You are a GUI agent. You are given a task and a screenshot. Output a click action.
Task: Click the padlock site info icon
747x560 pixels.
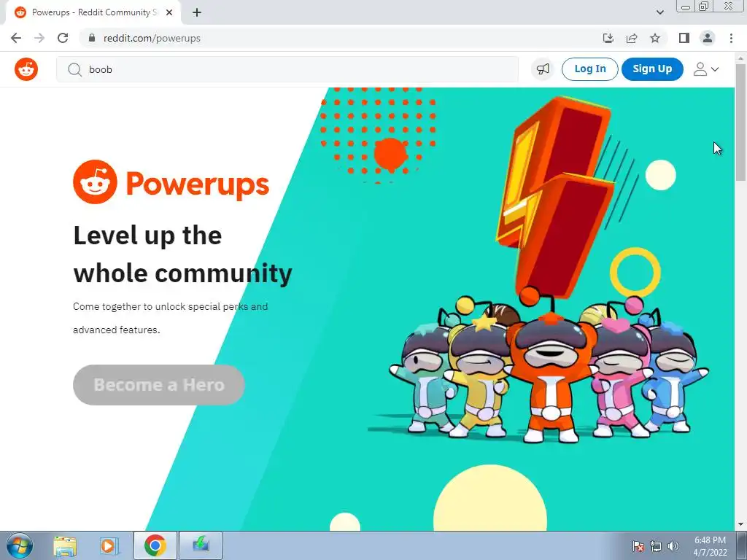click(x=92, y=38)
